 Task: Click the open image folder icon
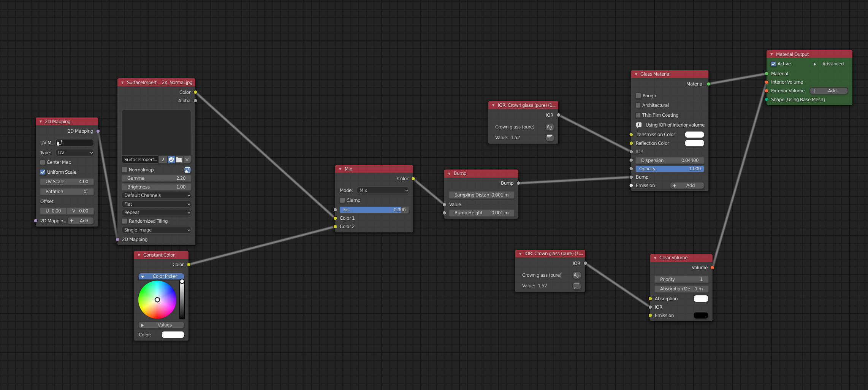point(179,160)
